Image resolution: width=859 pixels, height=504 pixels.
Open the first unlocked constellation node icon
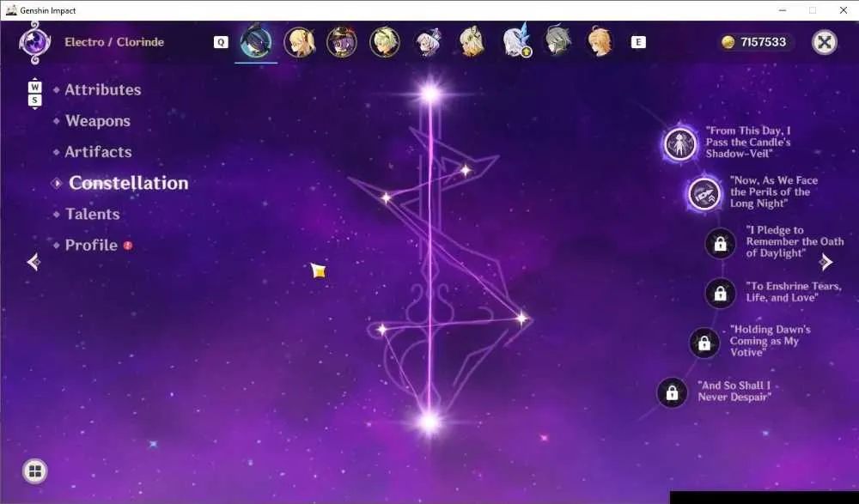(679, 143)
